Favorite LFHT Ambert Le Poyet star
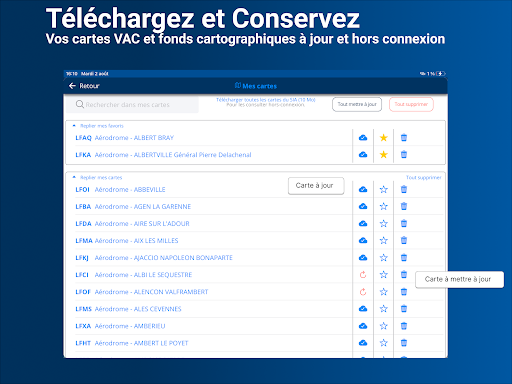Viewport: 512px width, 384px height. point(384,343)
